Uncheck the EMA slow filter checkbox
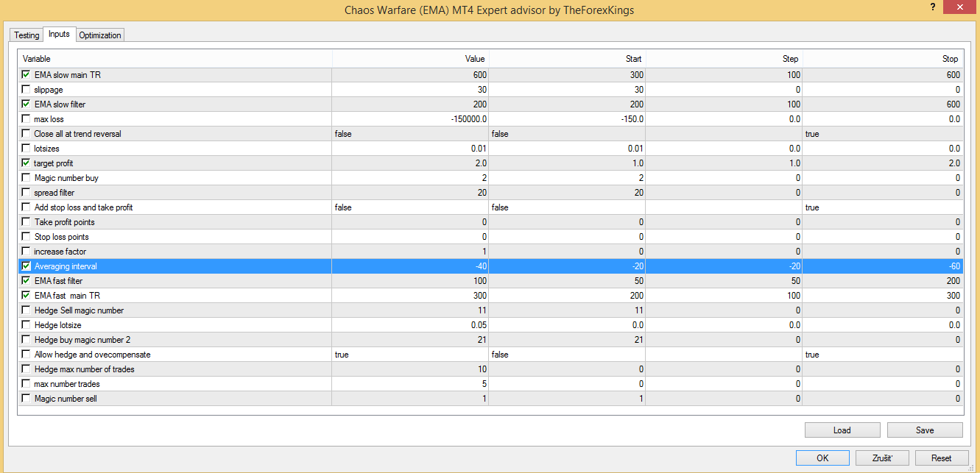Viewport: 980px width, 473px height. click(x=27, y=104)
